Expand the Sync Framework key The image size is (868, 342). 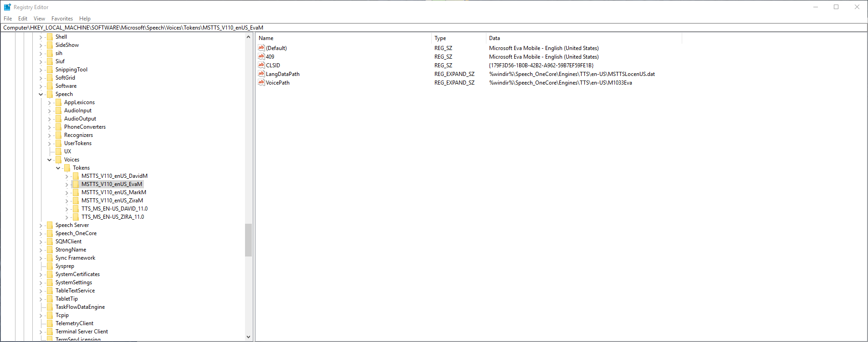(x=41, y=258)
